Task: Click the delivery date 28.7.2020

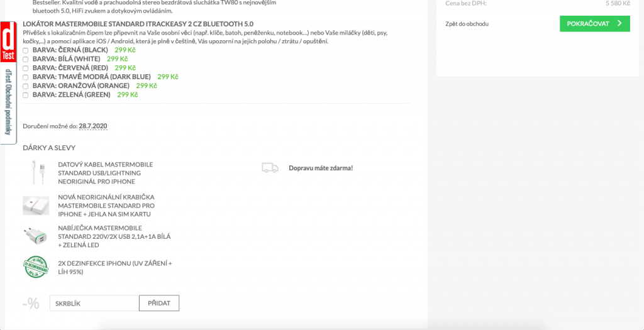Action: click(93, 126)
